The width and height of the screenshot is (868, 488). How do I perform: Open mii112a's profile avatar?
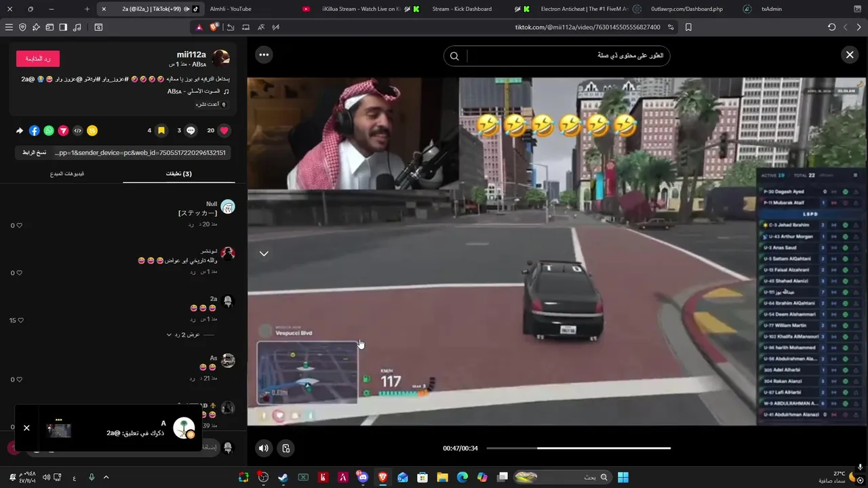tap(221, 58)
